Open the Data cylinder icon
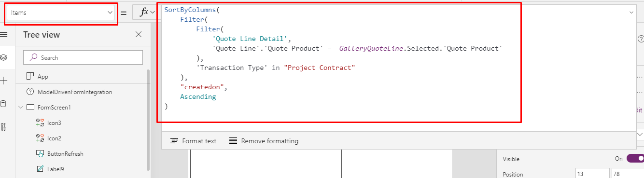644x178 pixels. [3, 104]
